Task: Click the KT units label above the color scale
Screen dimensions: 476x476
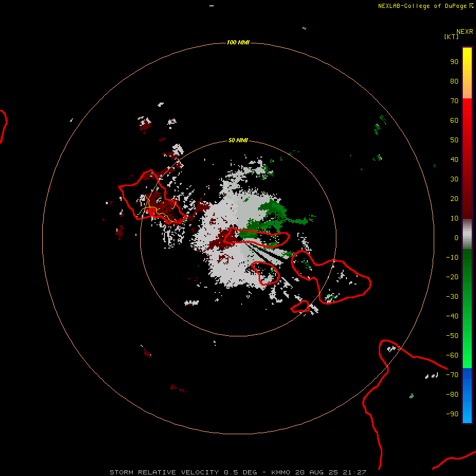Action: pyautogui.click(x=452, y=36)
